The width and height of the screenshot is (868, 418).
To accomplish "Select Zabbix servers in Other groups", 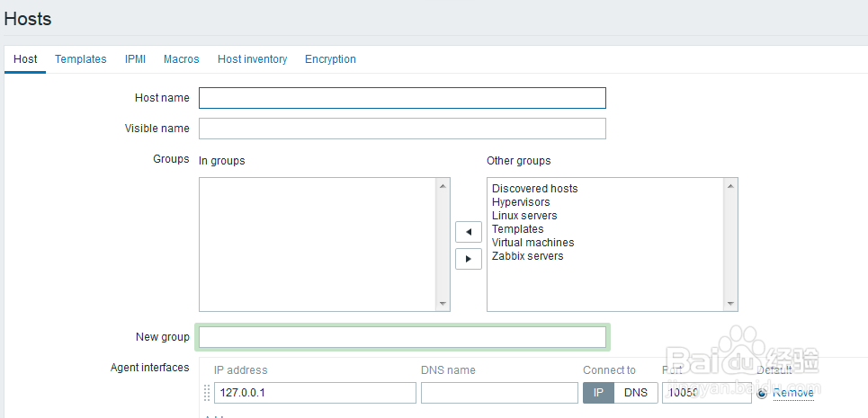I will pyautogui.click(x=527, y=256).
